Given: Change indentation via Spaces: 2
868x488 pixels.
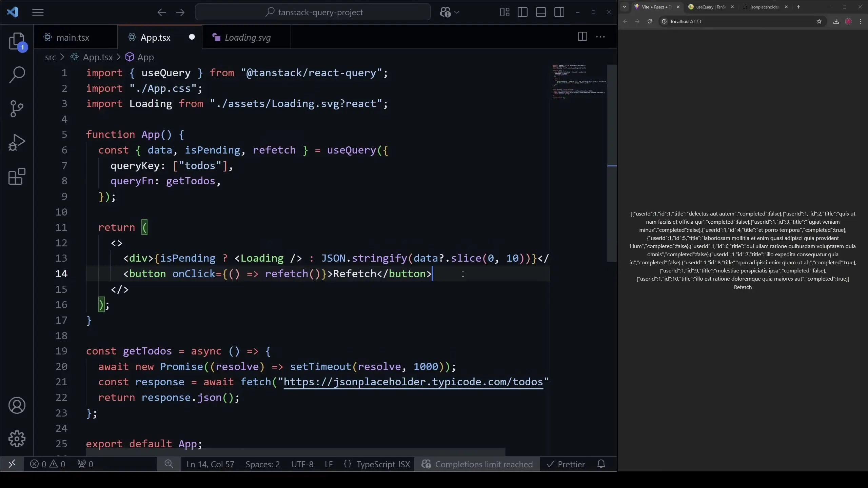Looking at the screenshot, I should click(x=262, y=464).
